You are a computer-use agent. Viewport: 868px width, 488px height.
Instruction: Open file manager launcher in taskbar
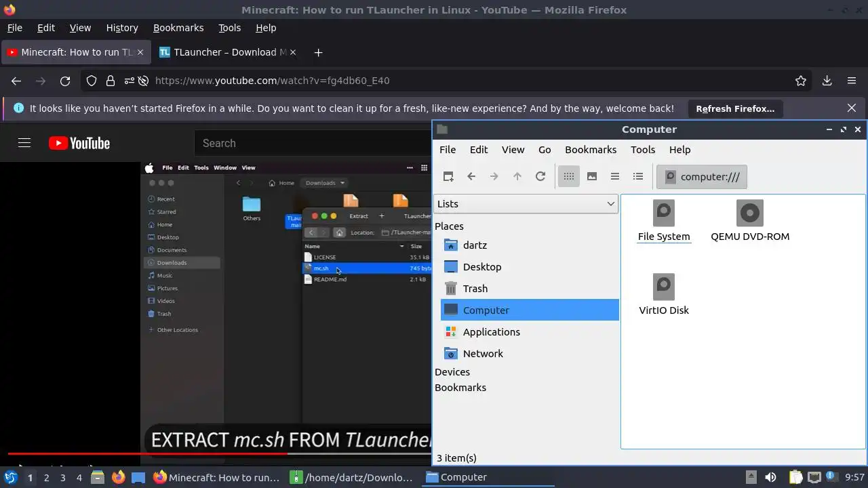pos(98,477)
